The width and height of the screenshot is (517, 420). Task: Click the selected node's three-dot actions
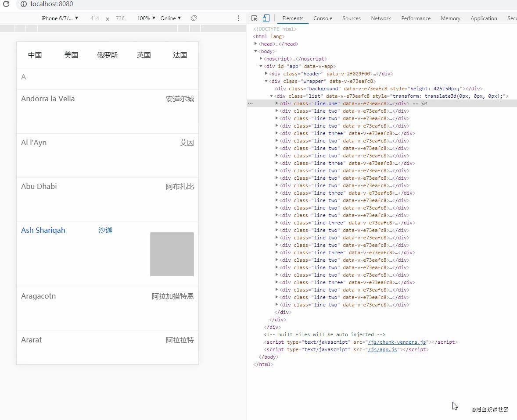click(250, 103)
